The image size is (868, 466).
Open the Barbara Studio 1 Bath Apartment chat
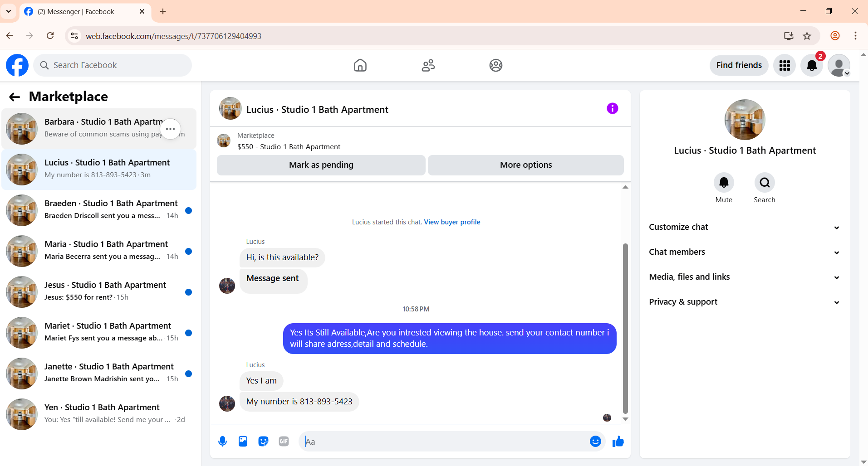click(x=99, y=129)
